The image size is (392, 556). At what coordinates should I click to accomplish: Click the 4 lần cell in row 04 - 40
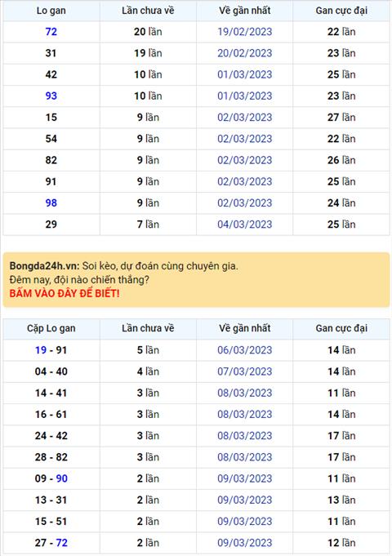[148, 371]
